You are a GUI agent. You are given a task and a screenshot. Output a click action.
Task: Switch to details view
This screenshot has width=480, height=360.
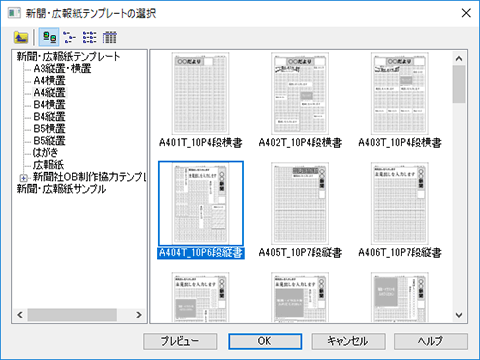tap(109, 37)
